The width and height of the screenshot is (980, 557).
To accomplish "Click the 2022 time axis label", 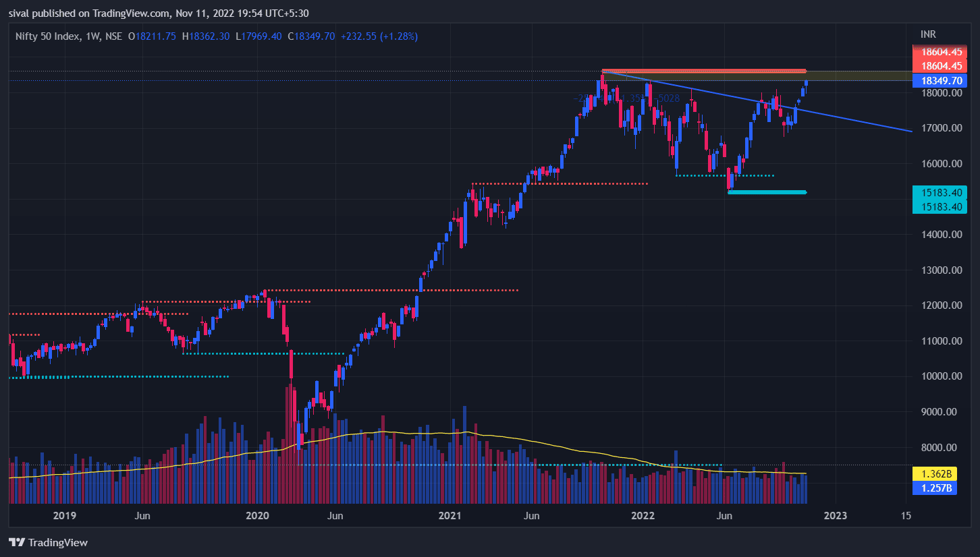I will click(643, 517).
